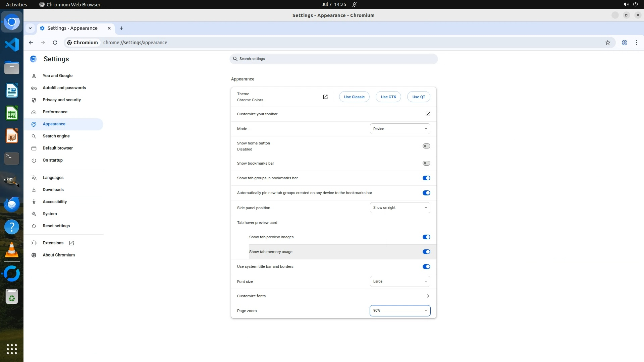The height and width of the screenshot is (362, 644).
Task: Launch Visual Studio Code from the dock
Action: click(12, 45)
